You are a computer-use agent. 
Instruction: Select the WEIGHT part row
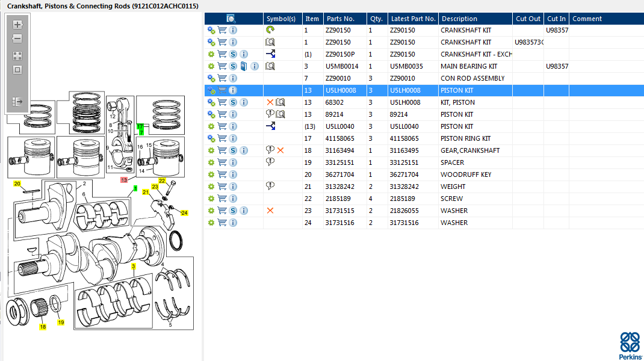(x=424, y=187)
